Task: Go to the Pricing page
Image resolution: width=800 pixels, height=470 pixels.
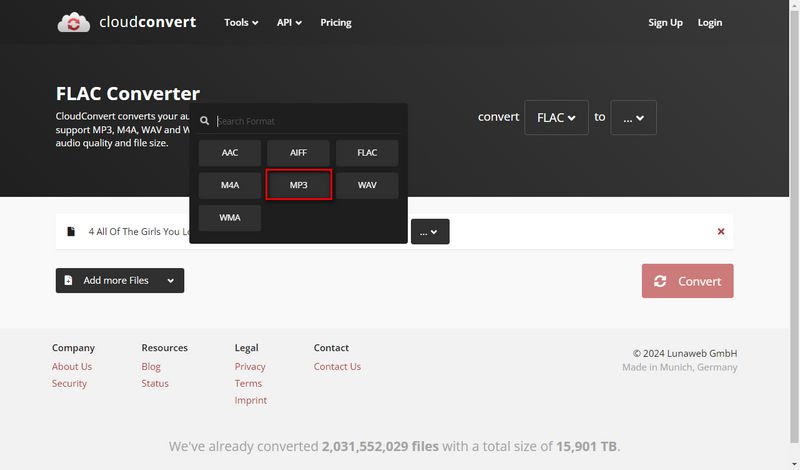Action: click(x=336, y=22)
